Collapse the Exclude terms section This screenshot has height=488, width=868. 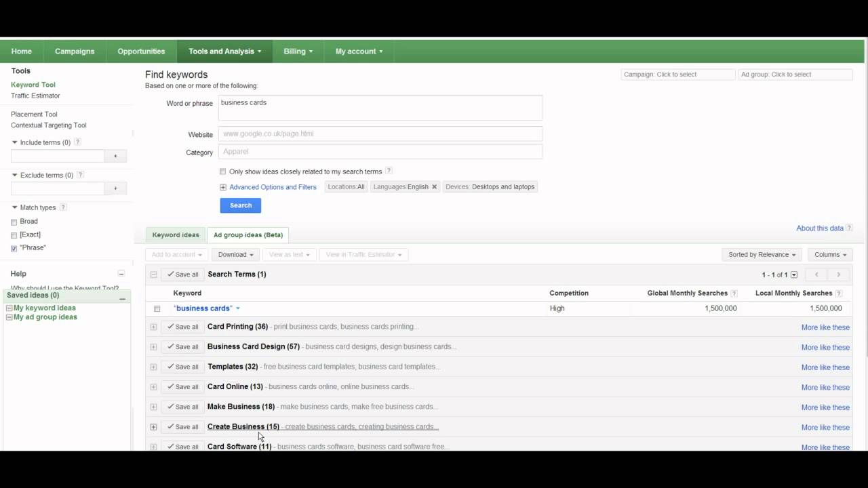pos(15,175)
